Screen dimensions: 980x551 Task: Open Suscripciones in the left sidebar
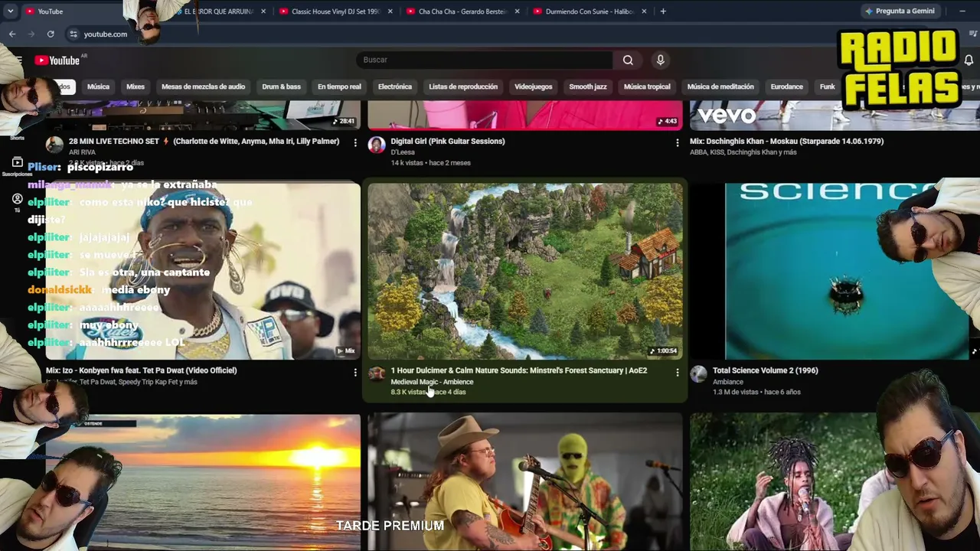17,165
